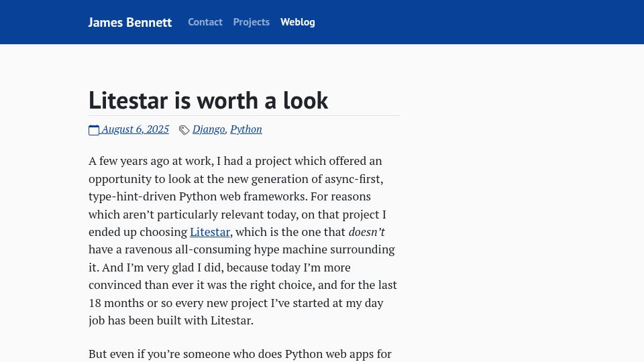644x362 pixels.
Task: Open the James Bennett site title link
Action: 129,22
